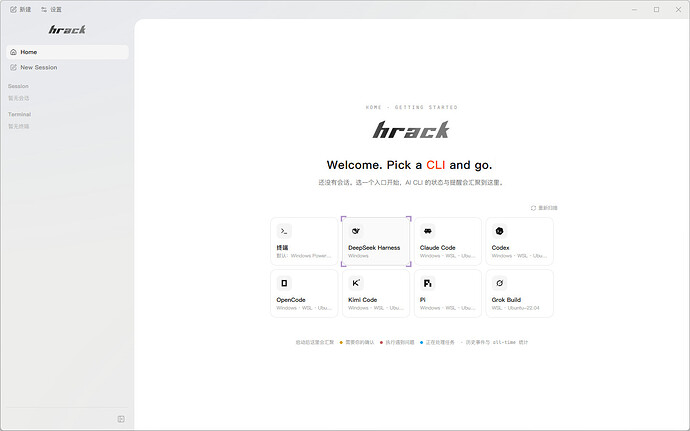Screen dimensions: 690x431
Task: Click the DeepSeek whale icon
Action: coord(356,231)
